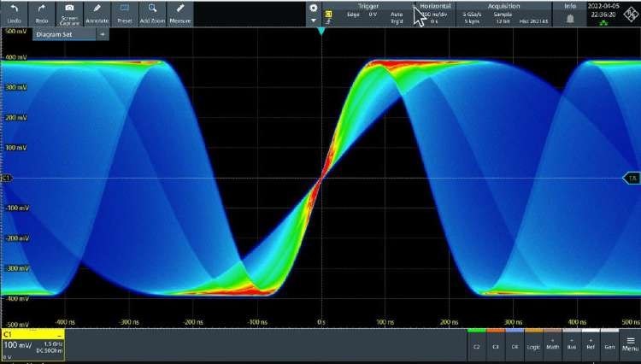Activate the Add Zoom magnifier tool
The image size is (641, 364).
pos(152,12)
